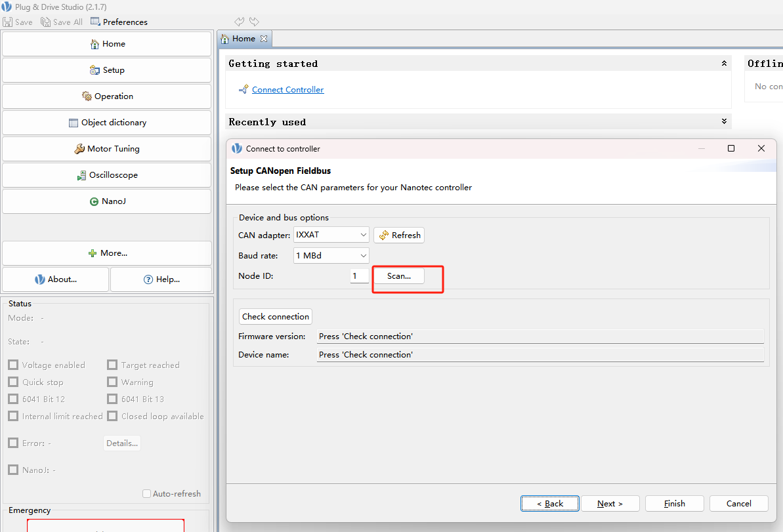Close the Connect to controller dialog
783x532 pixels.
tap(761, 148)
